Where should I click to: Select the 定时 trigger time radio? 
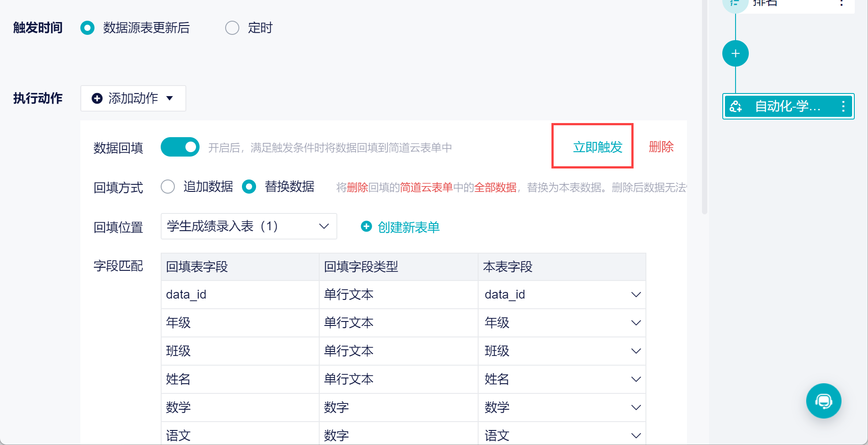(232, 28)
